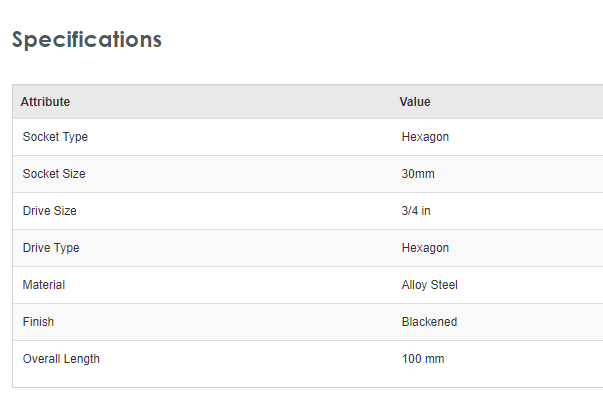
Task: Click the empty header area right of Value
Action: tap(520, 102)
